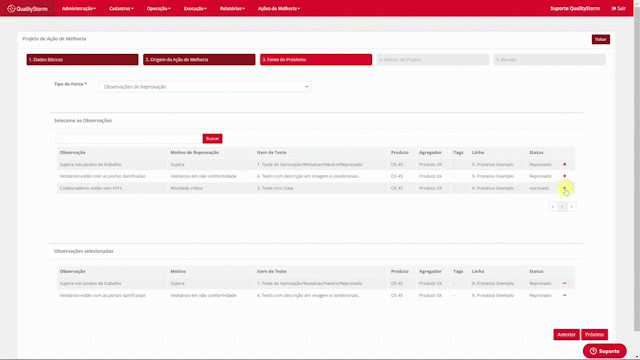Select step 4. Marcos do Projeto

pos(433,60)
